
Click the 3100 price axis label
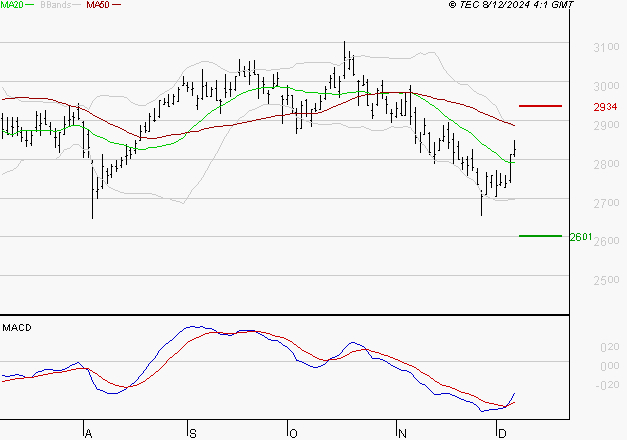pyautogui.click(x=606, y=47)
